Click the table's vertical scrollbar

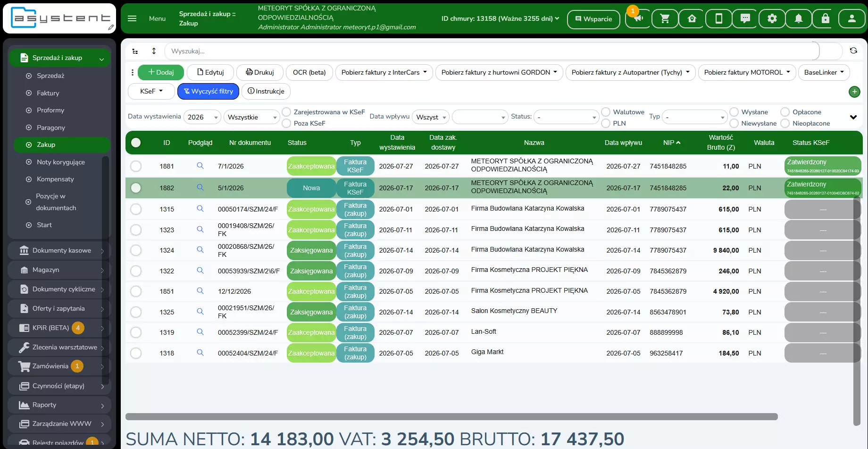[x=857, y=312]
